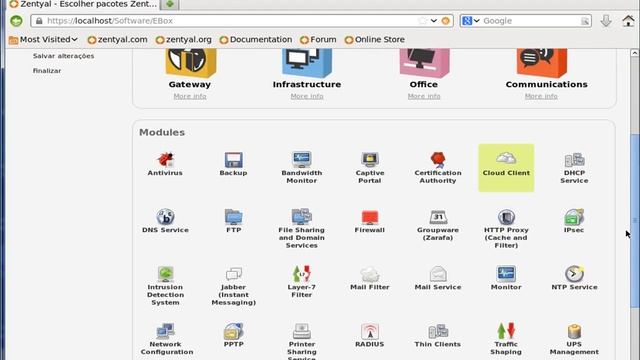Choose the FTP module
The image size is (640, 360).
click(233, 221)
